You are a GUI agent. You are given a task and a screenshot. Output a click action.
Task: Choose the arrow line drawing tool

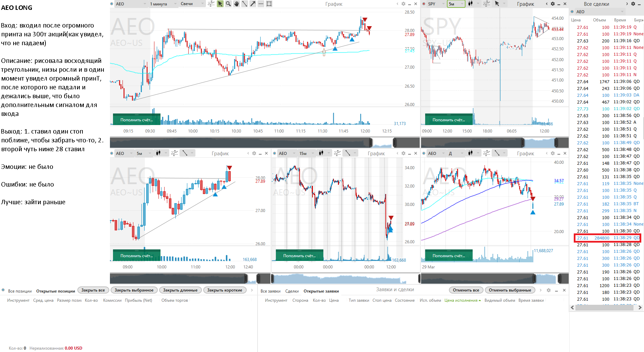[253, 4]
